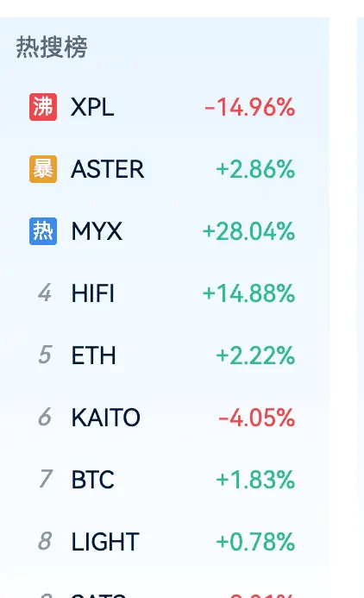Click the rank 4 number beside HIFI
Image resolution: width=364 pixels, height=598 pixels.
(x=45, y=293)
